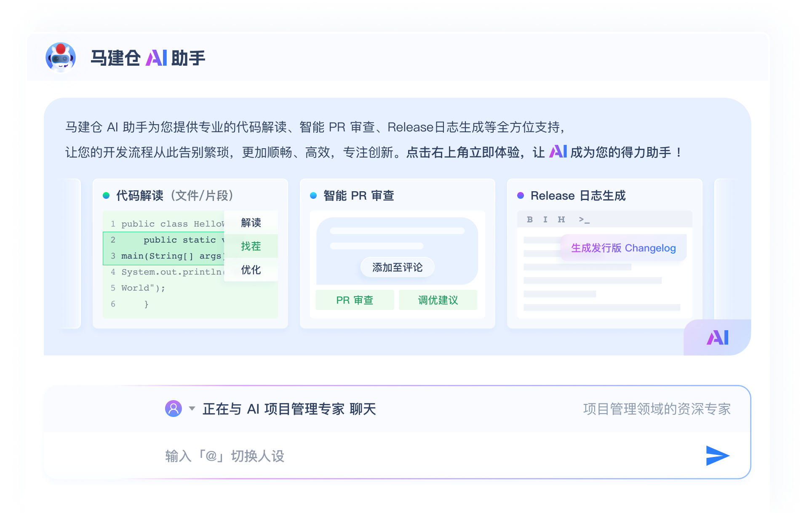Toggle bold B in Release editor toolbar
Image resolution: width=812 pixels, height=513 pixels.
[530, 219]
